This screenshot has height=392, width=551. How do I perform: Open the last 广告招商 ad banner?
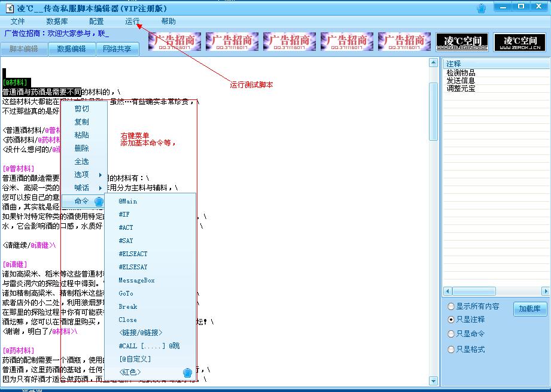pyautogui.click(x=404, y=41)
